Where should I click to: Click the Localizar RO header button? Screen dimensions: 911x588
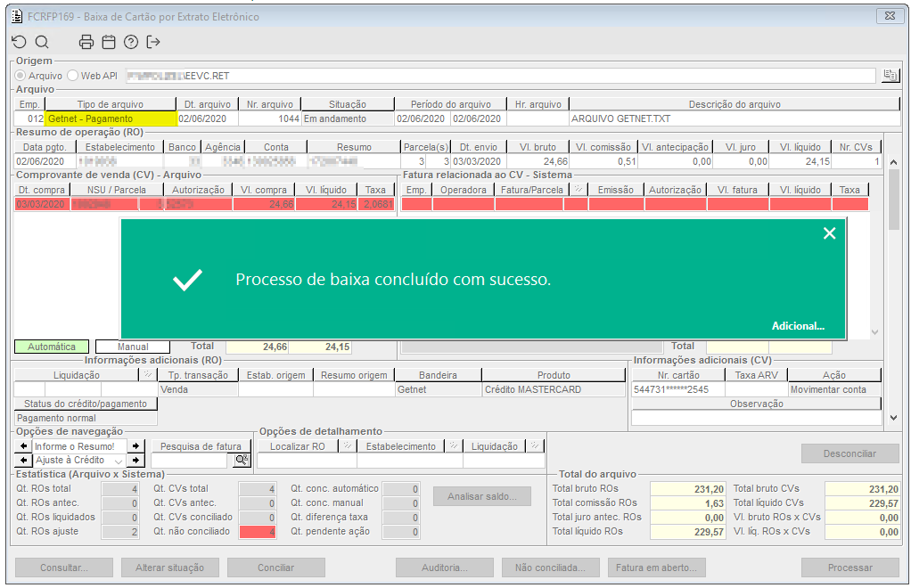click(x=298, y=445)
